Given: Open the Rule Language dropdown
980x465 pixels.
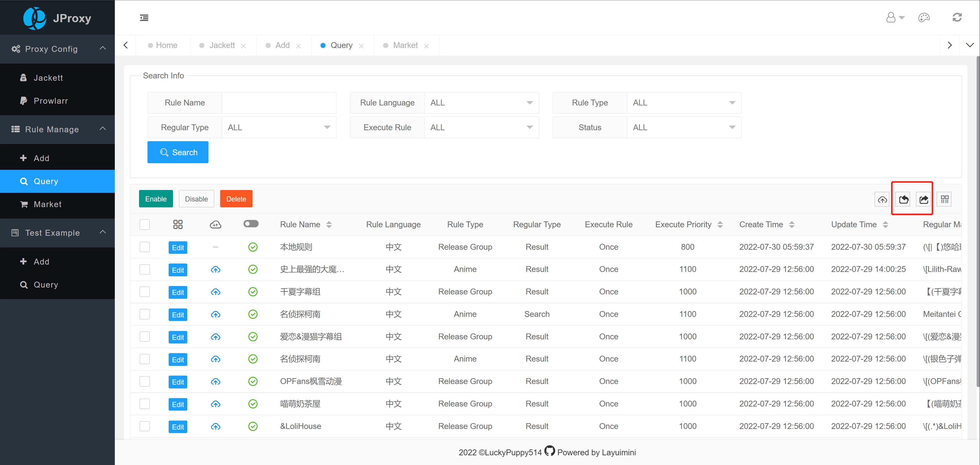Looking at the screenshot, I should click(481, 103).
